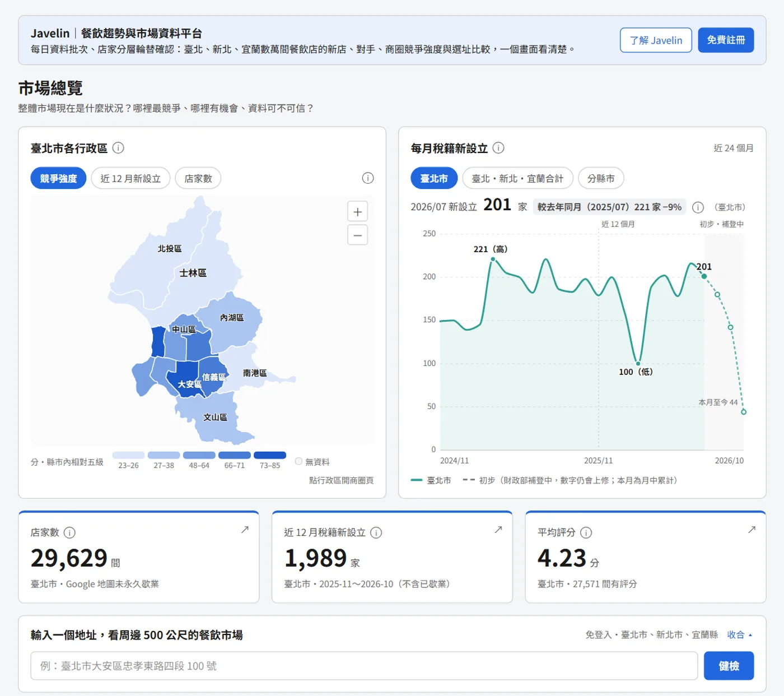Collapse address panel with 收合 toggle
The width and height of the screenshot is (784, 696).
point(739,635)
